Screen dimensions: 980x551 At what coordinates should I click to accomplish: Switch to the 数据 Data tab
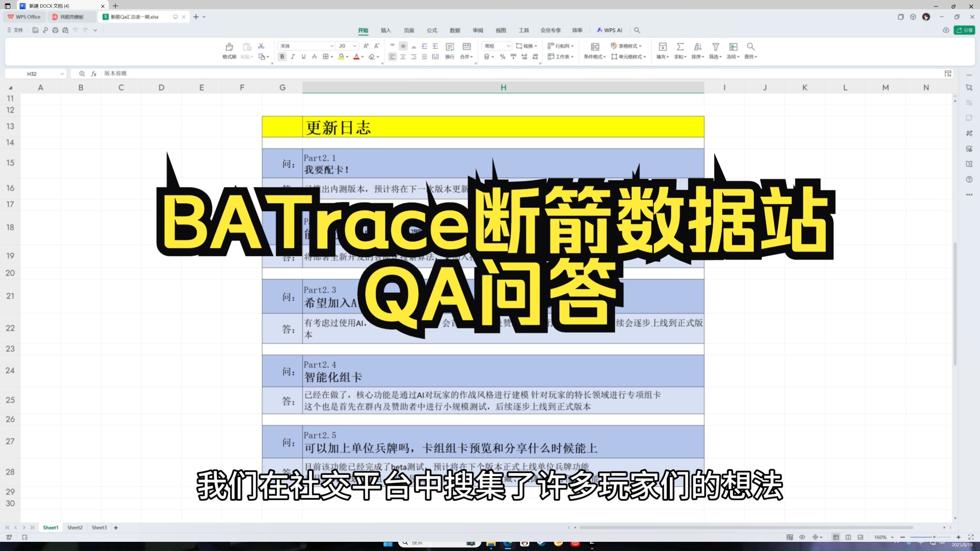pos(455,30)
